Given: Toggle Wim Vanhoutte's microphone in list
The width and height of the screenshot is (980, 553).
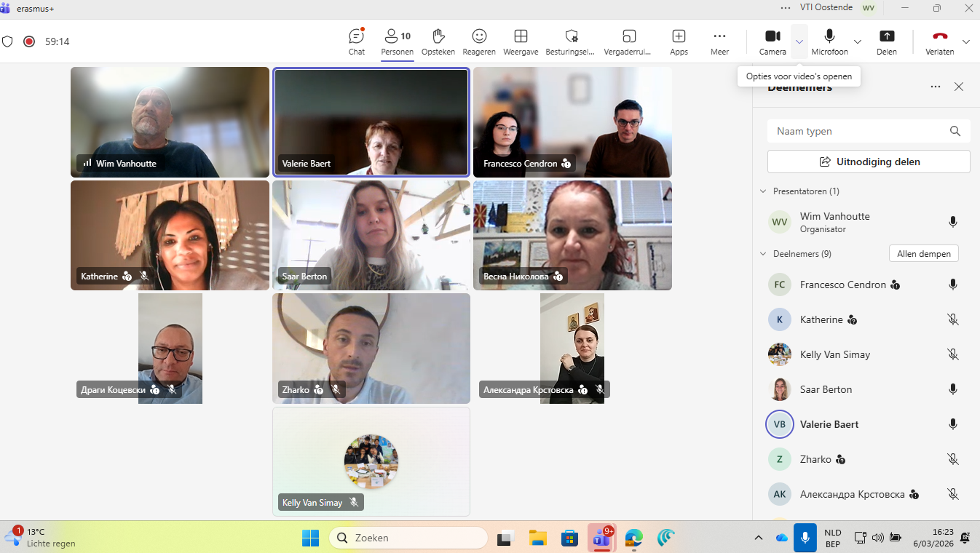Looking at the screenshot, I should click(952, 222).
